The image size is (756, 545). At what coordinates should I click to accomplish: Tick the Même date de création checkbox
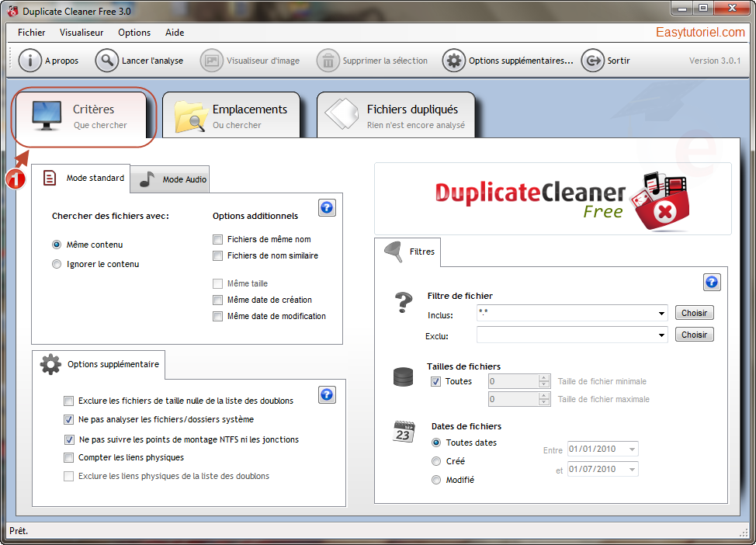[x=218, y=300]
